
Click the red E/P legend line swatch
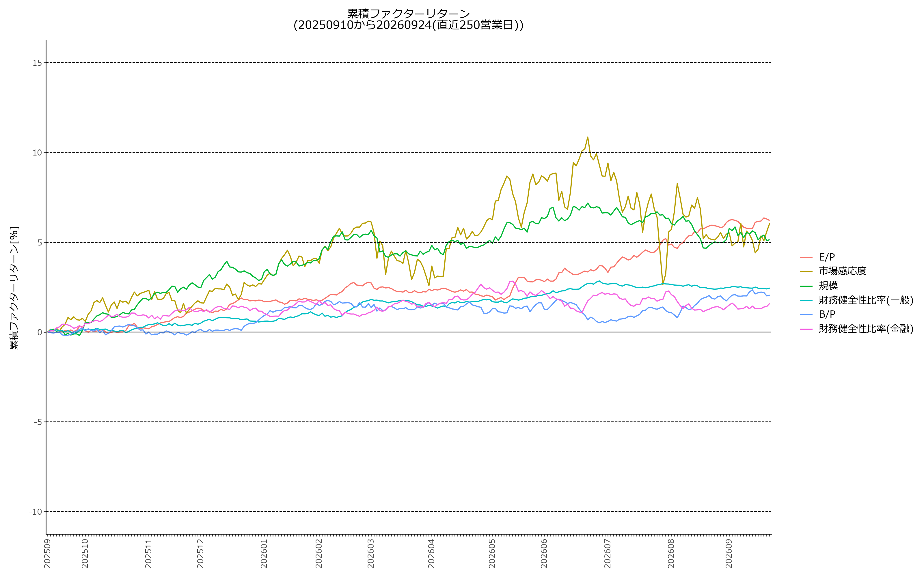[806, 258]
